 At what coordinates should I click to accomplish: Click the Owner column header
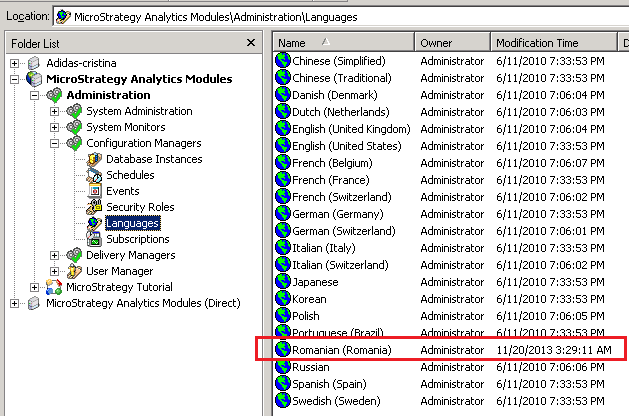tap(452, 43)
